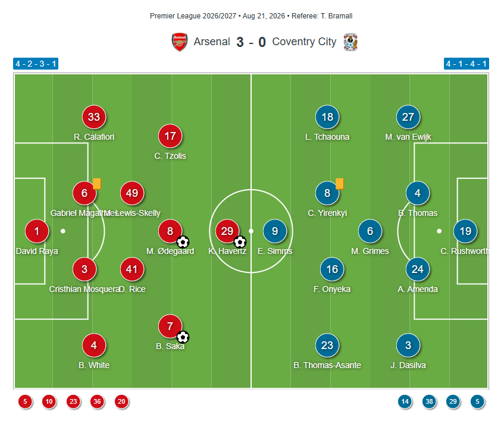Select M. Ødegaard's number 8 marker
Viewport: 504px width, 421px height.
pos(170,231)
